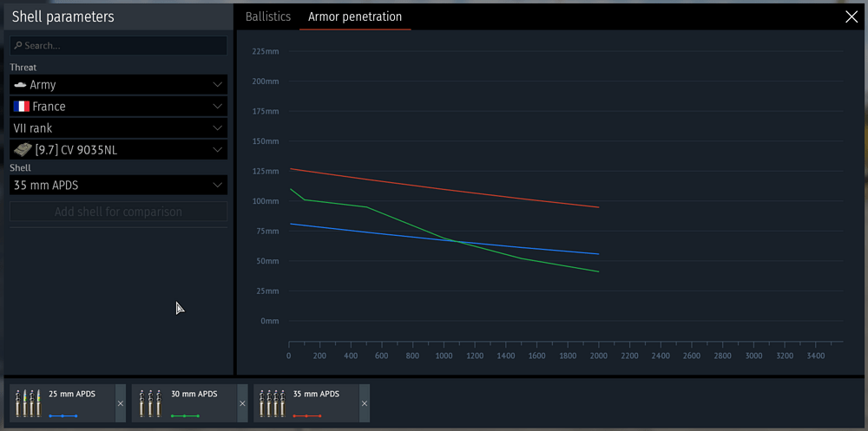
Task: Remove the 30 mm APDS shell from comparison
Action: pyautogui.click(x=242, y=404)
